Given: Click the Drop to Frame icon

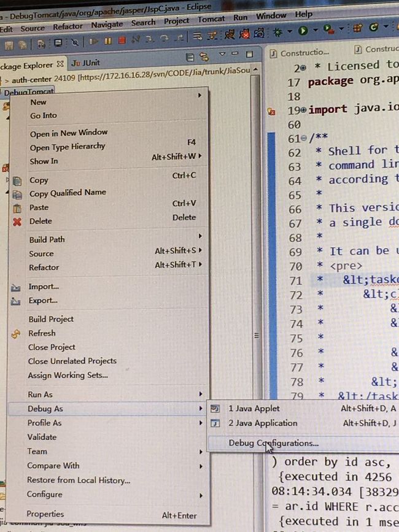Looking at the screenshot, I should click(198, 36).
